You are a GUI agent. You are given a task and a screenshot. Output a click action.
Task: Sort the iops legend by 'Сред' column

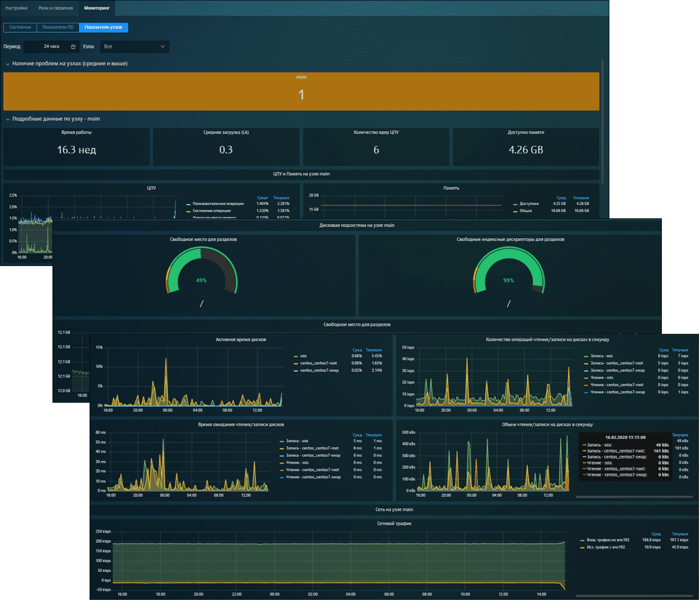coord(664,350)
